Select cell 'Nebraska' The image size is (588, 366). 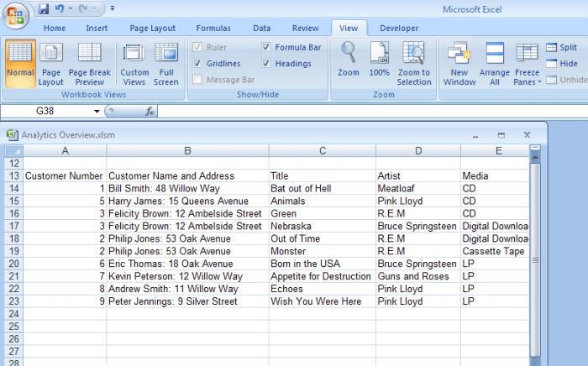(x=322, y=227)
